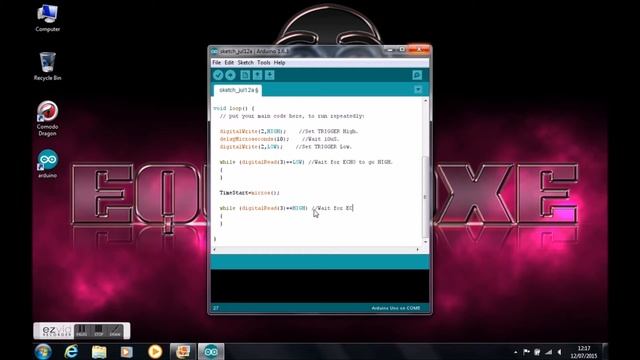Save the sketch with the Save icon

[269, 75]
